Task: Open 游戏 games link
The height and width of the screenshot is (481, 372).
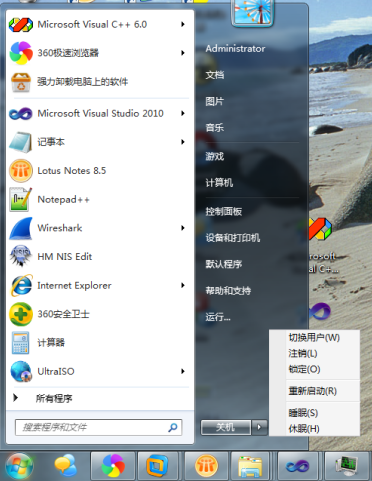Action: (x=215, y=156)
